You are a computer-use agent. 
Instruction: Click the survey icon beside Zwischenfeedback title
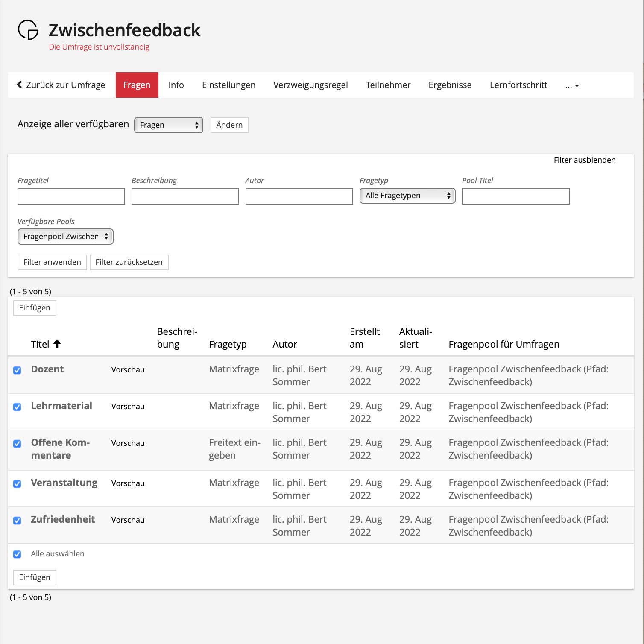pos(28,30)
